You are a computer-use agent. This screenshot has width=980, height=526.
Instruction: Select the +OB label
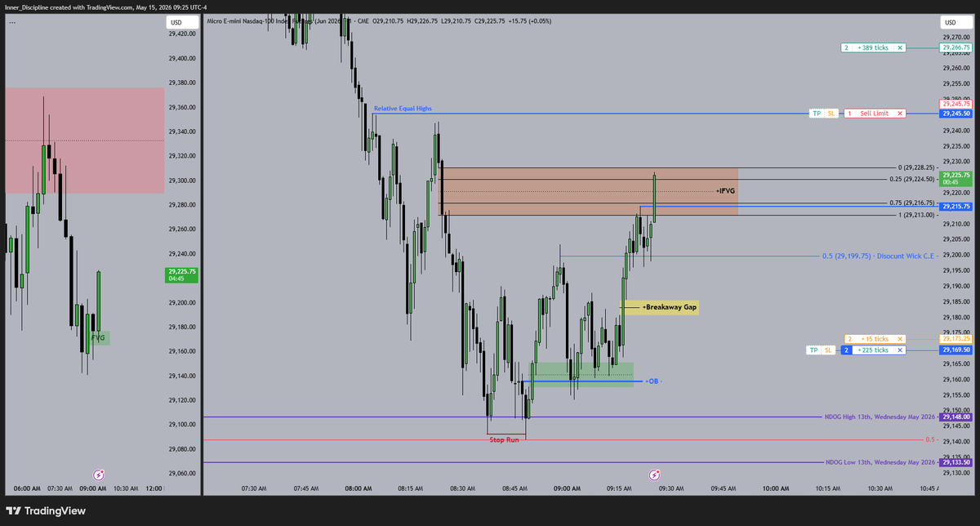(652, 381)
